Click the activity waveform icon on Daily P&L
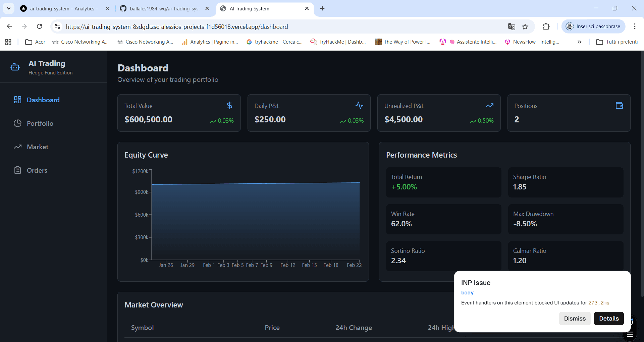644x342 pixels. click(x=359, y=105)
